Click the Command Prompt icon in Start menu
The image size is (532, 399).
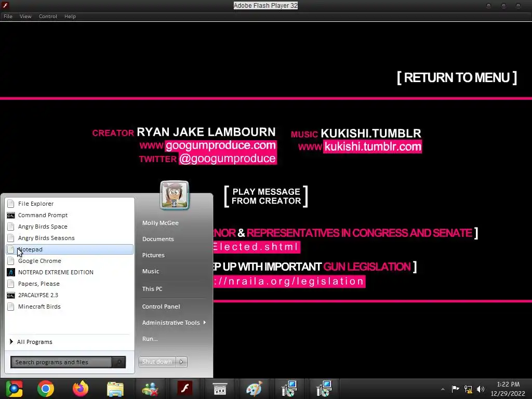click(11, 215)
